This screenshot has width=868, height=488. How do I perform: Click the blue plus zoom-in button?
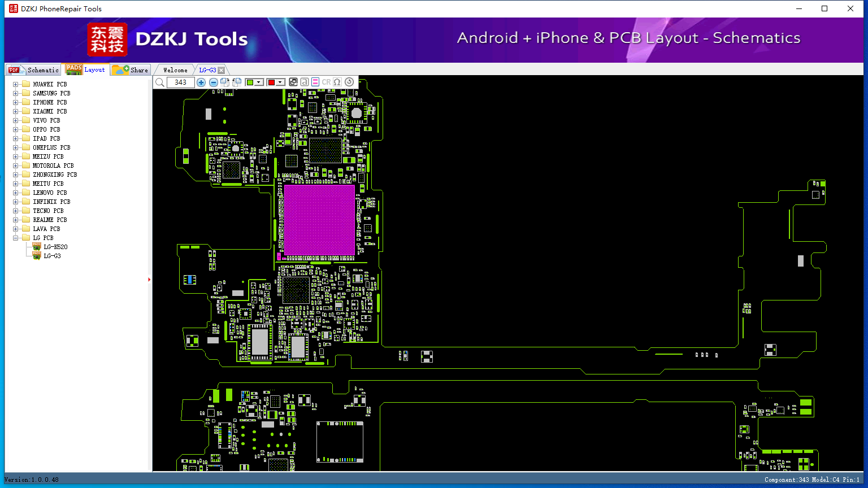pos(201,82)
